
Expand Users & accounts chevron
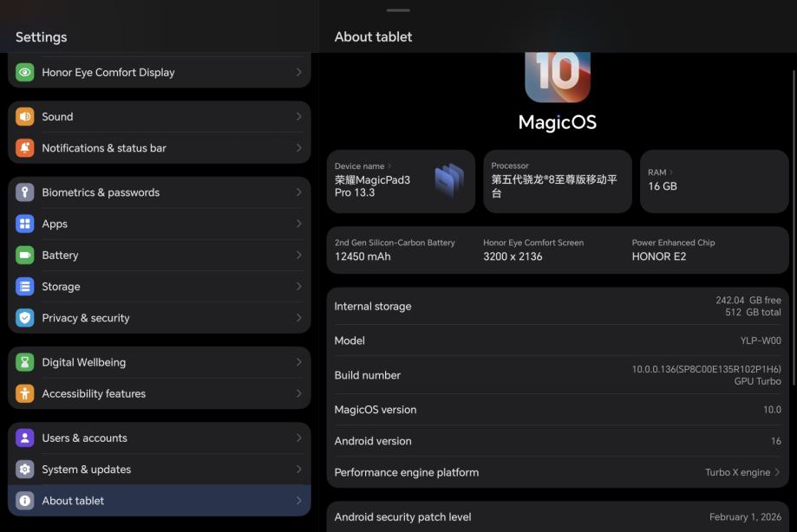(x=299, y=438)
